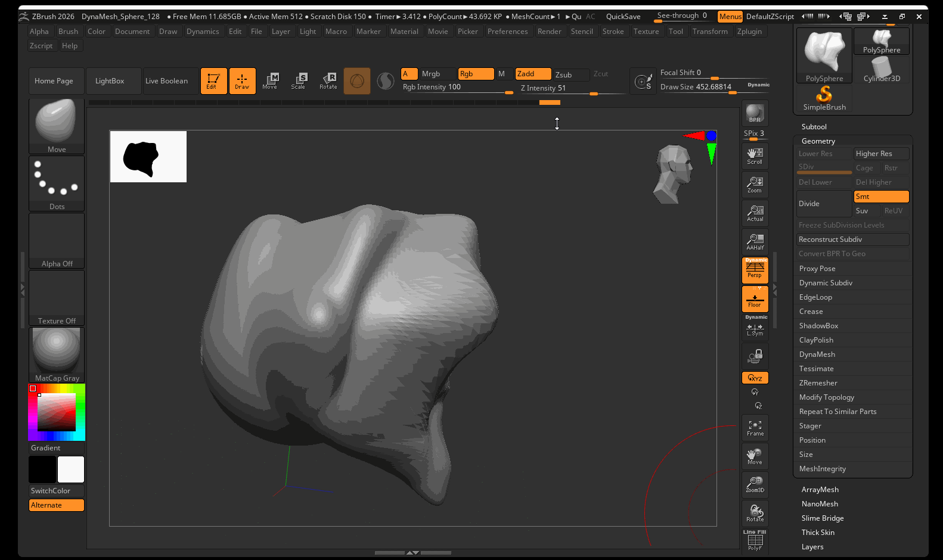Toggle Persp perspective mode
Viewport: 943px width, 560px height.
755,269
